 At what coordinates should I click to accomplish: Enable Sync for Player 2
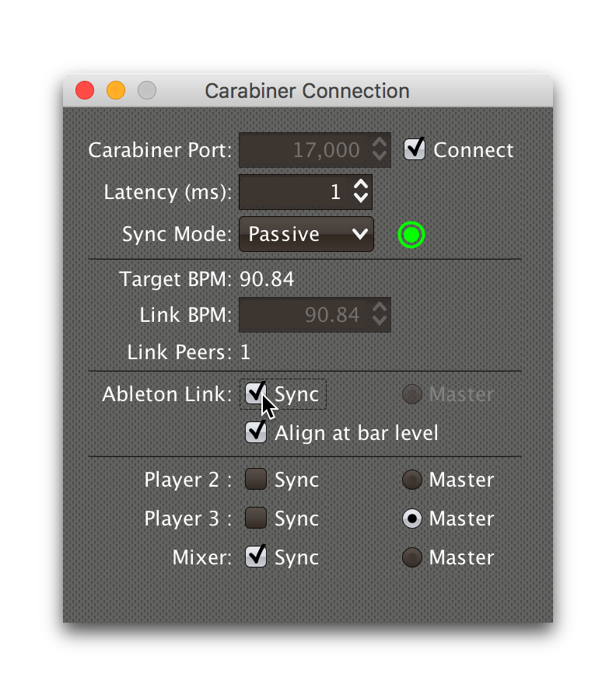[x=256, y=480]
